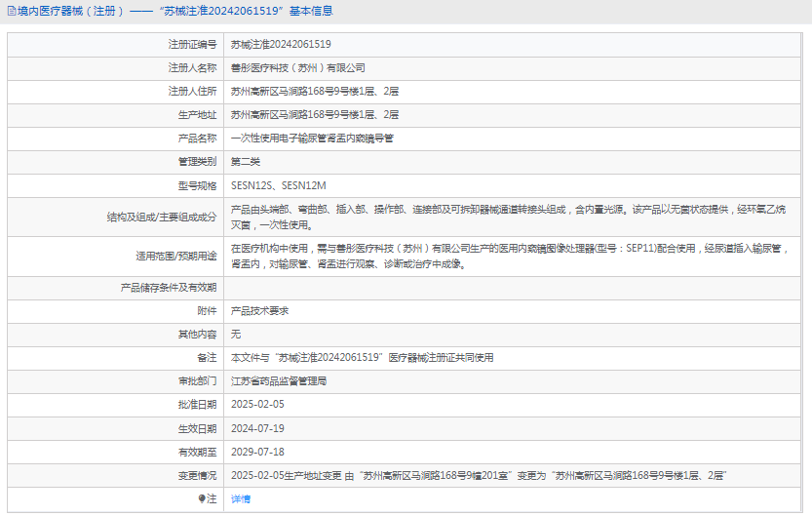Select effective date 2024-07-19
This screenshot has height=516, width=812.
(x=257, y=428)
